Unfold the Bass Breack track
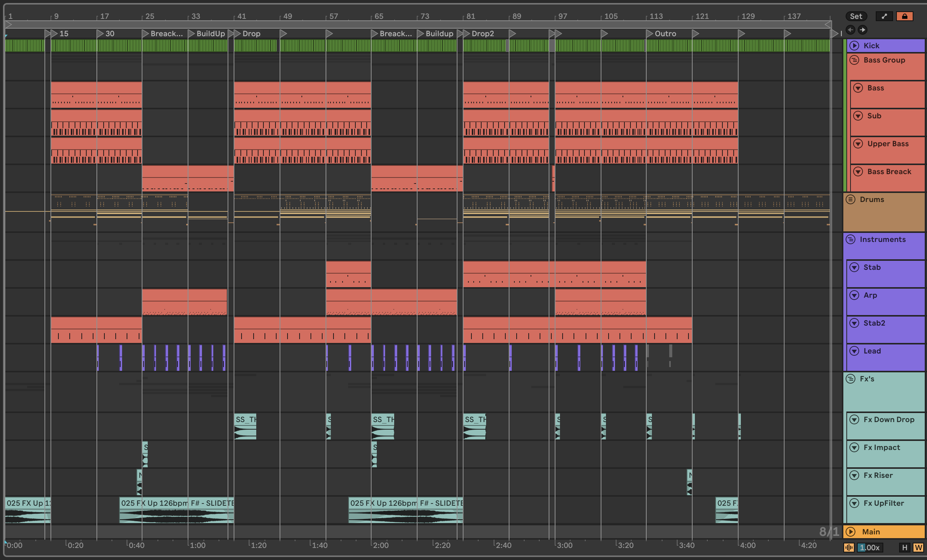The image size is (927, 560). click(858, 171)
